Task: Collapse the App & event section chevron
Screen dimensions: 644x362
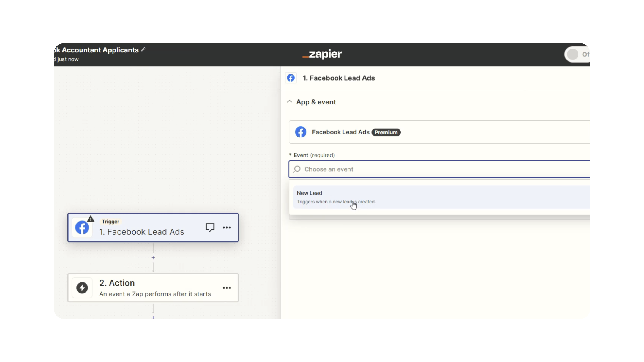Action: click(290, 102)
